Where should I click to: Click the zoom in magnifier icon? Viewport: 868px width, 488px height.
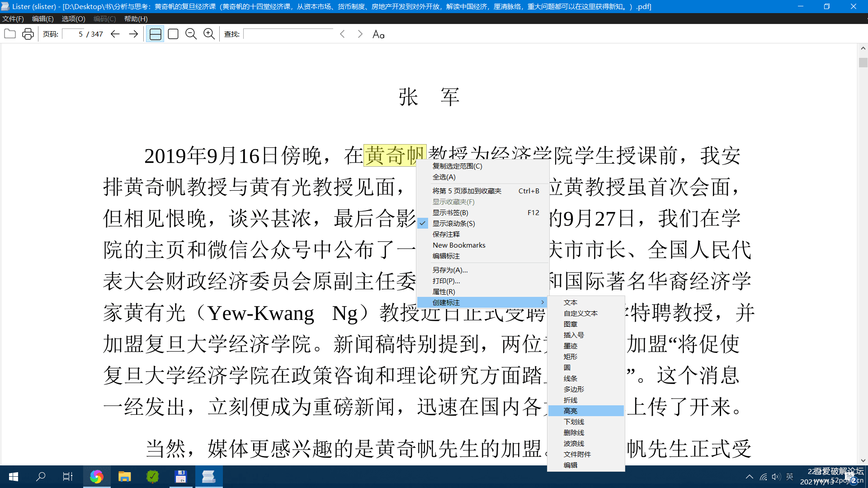[x=209, y=34]
